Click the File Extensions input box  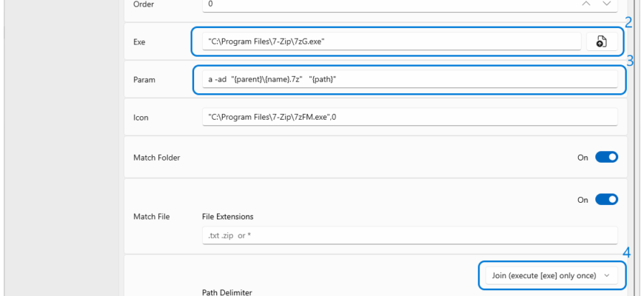tap(410, 235)
